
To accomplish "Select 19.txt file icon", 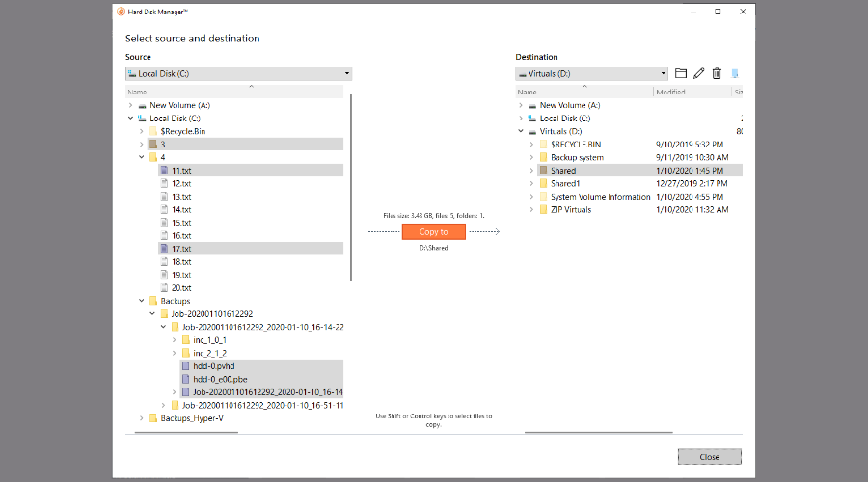I will [x=164, y=275].
